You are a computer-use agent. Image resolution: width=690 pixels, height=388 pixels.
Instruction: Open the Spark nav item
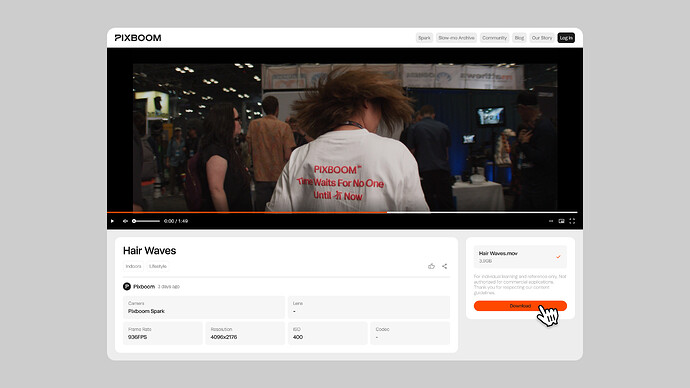click(x=424, y=38)
